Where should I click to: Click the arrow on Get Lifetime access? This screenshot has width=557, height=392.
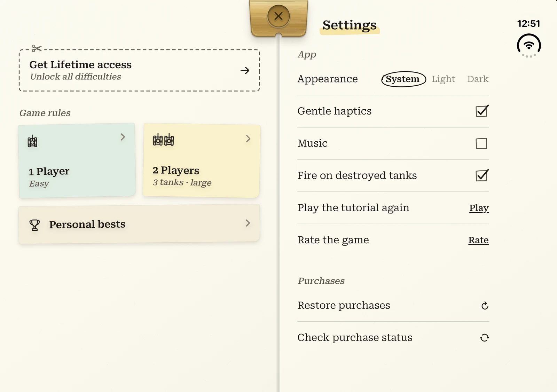click(x=245, y=71)
